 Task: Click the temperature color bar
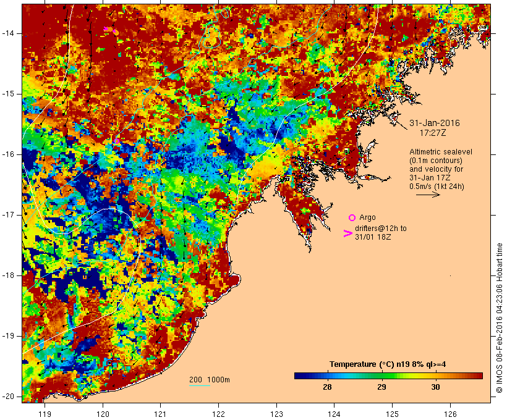click(388, 376)
